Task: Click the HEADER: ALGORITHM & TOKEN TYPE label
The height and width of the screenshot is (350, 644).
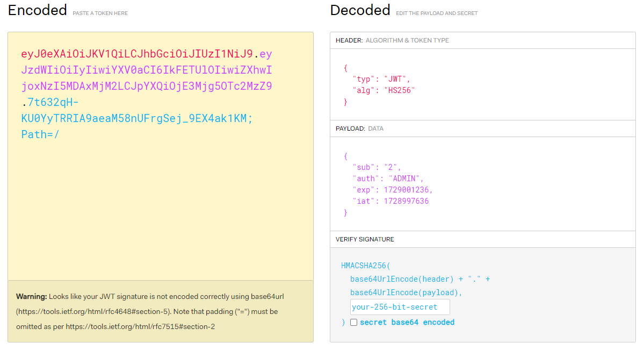Action: 392,40
